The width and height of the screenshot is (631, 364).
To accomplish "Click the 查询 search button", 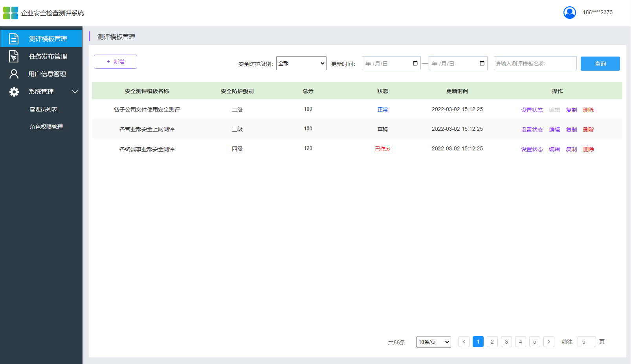I will 600,64.
